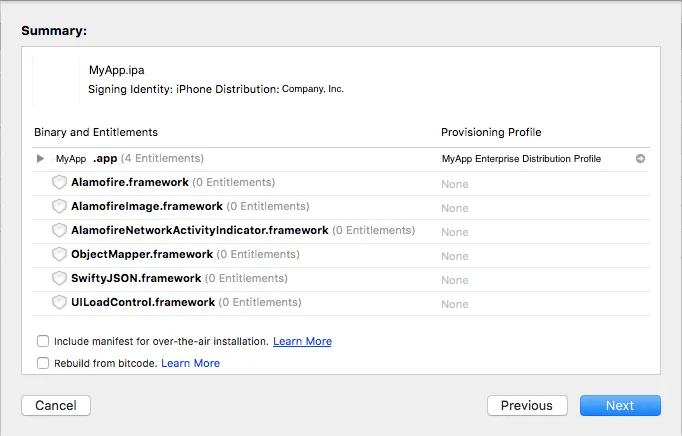Open Learn More link for bitcode rebuild

[x=190, y=363]
